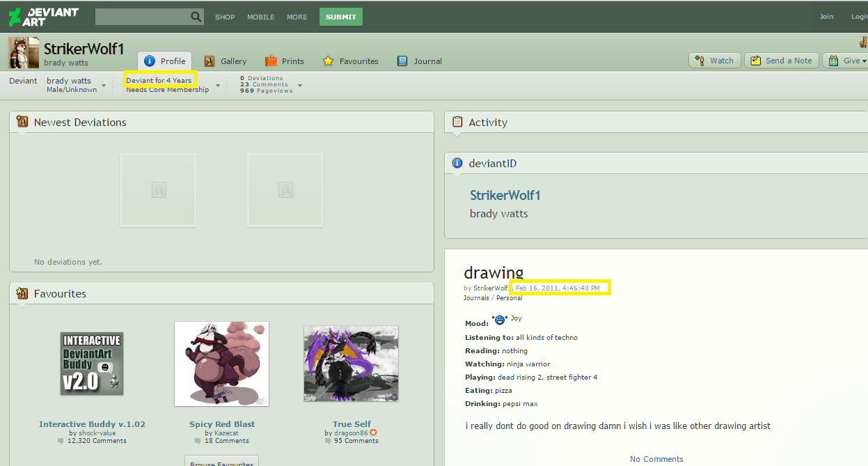
Task: Click the search magnifier icon
Action: coord(196,17)
